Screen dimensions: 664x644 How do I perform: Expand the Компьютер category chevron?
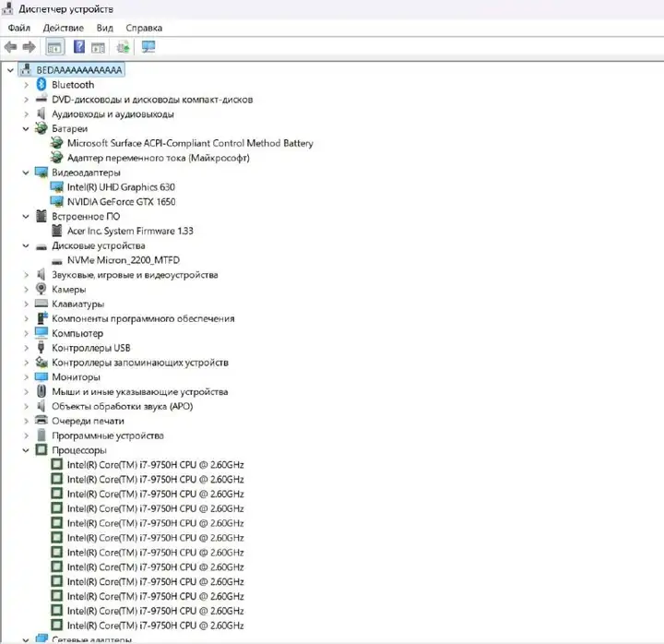(26, 333)
